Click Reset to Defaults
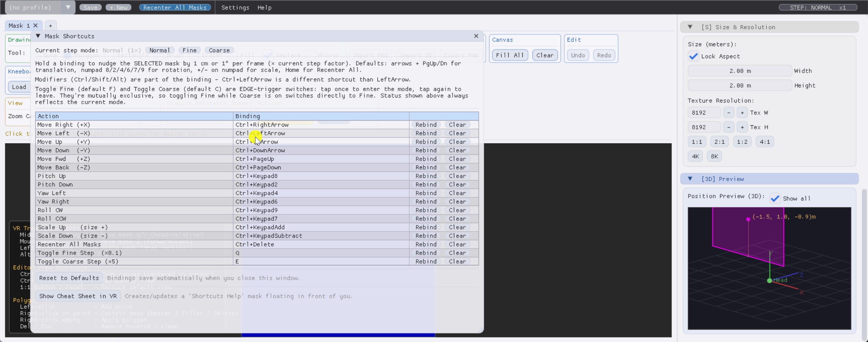This screenshot has height=342, width=868. [x=68, y=278]
